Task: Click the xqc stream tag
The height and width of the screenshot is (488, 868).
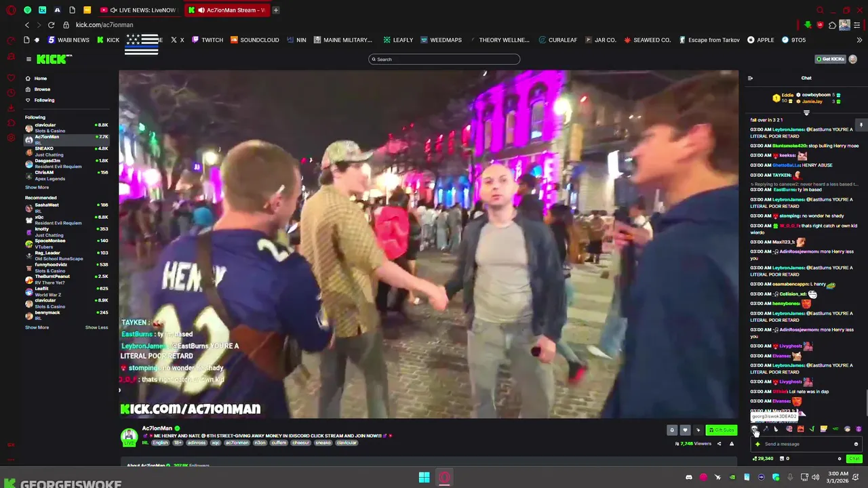Action: (216, 443)
